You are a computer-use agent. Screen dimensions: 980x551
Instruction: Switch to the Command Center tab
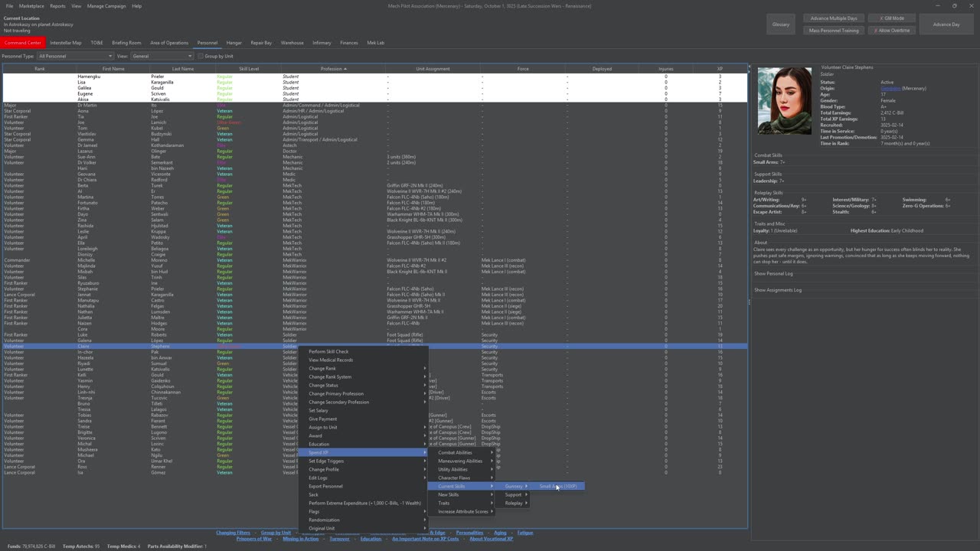23,43
